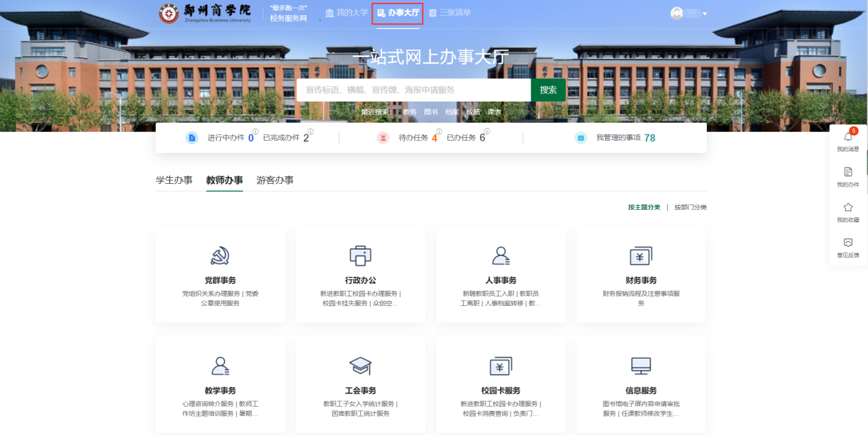
Task: Open the 党群事务 category icon
Action: point(220,256)
